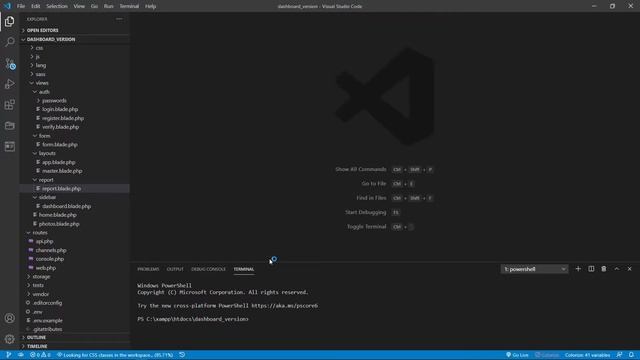The height and width of the screenshot is (360, 640).
Task: Open the .env.example file
Action: click(48, 321)
